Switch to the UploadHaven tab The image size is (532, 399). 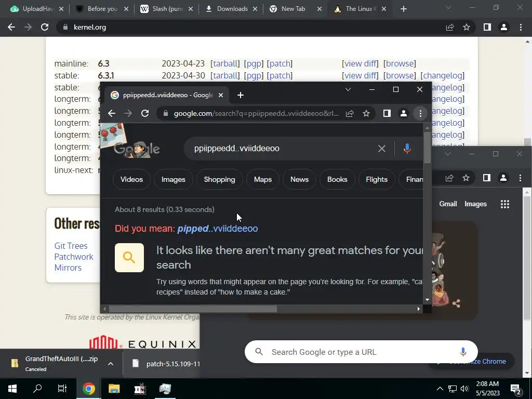coord(33,9)
